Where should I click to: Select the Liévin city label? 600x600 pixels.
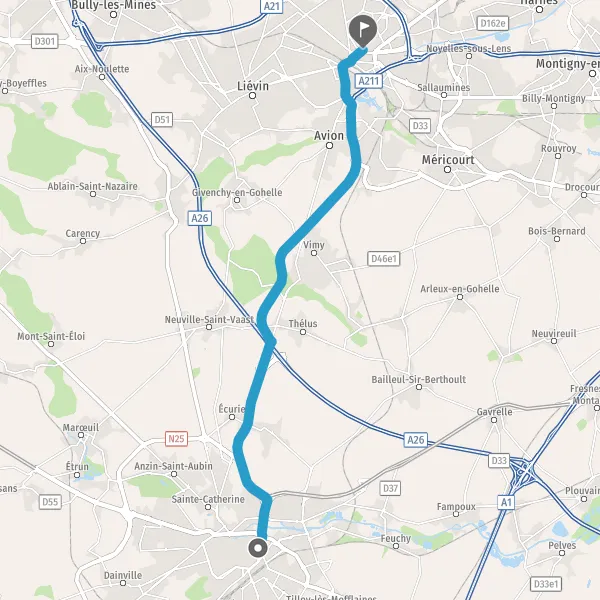[253, 86]
